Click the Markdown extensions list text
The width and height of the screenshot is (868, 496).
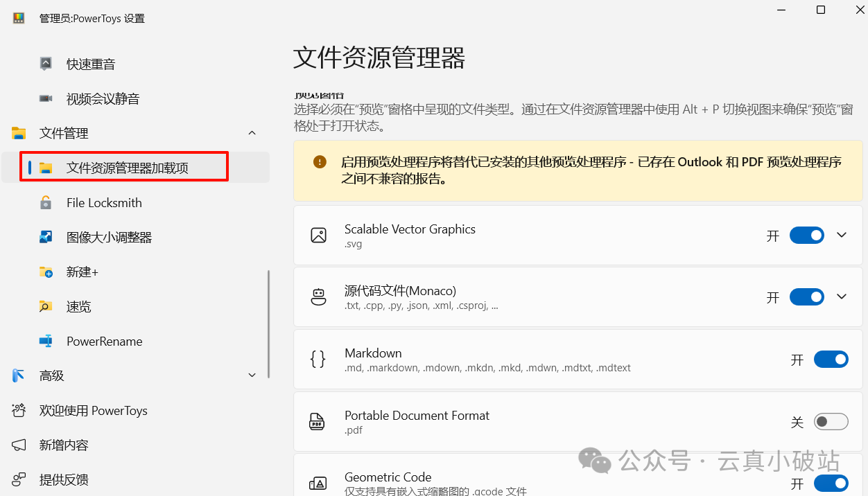click(487, 368)
